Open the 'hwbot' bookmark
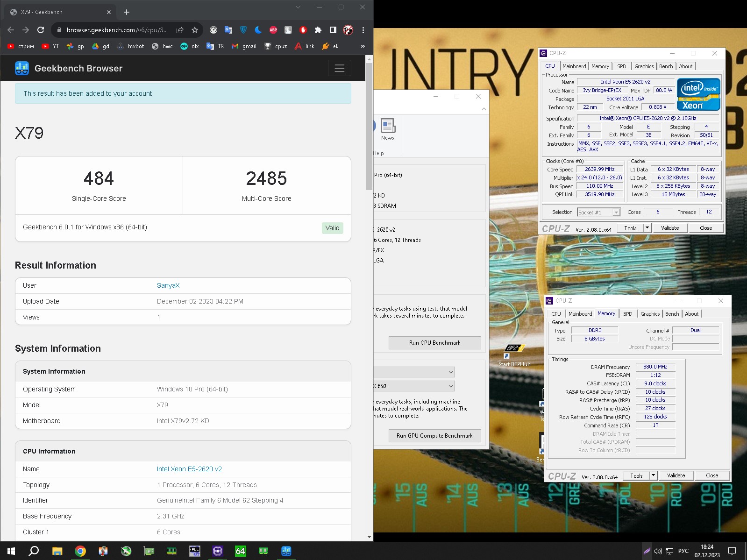 coord(130,46)
